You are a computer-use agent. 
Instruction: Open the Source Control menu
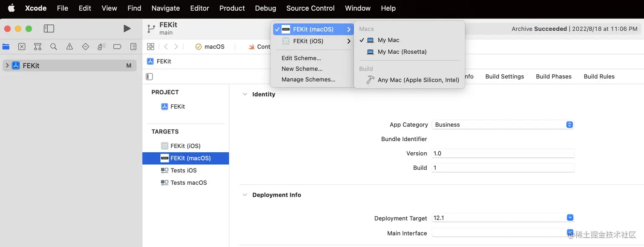coord(310,8)
